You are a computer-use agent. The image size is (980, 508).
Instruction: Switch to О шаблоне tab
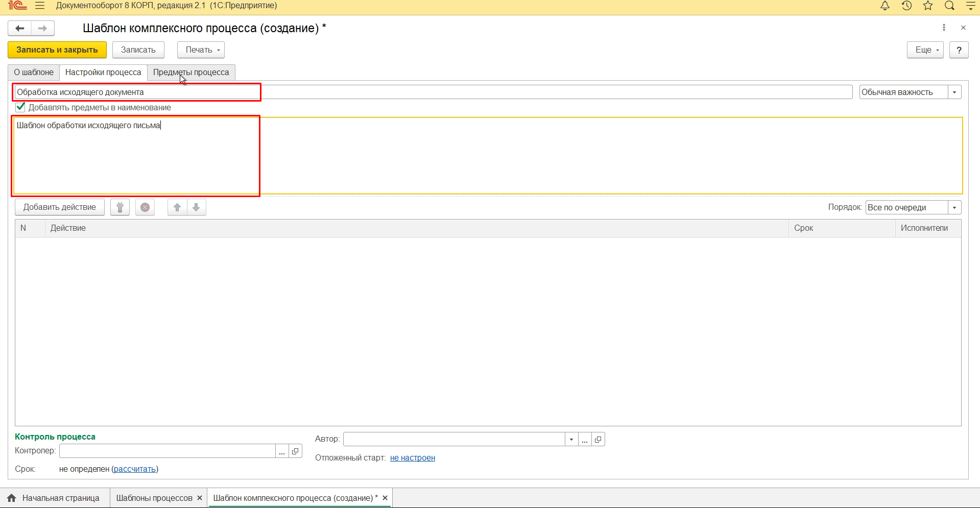click(34, 72)
